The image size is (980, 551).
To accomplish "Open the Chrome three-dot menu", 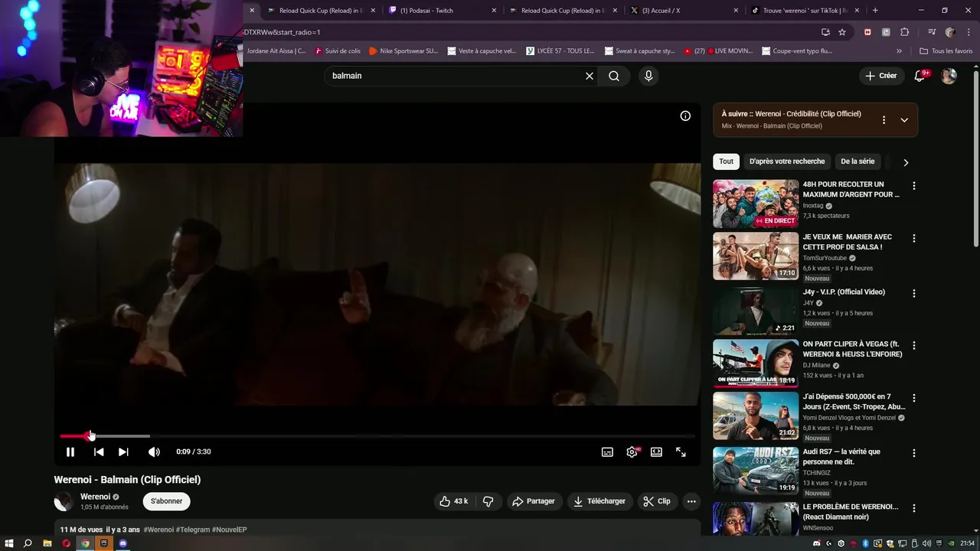I will pyautogui.click(x=968, y=32).
